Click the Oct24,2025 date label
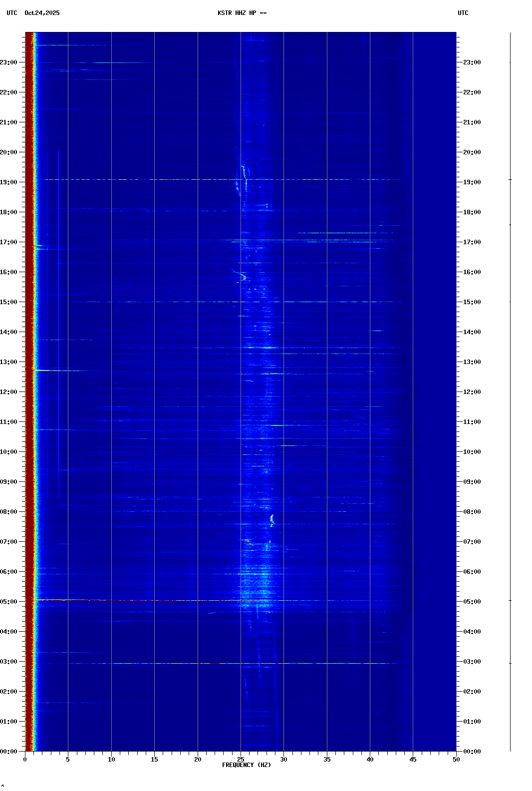Screen dimensions: 532x791 click(x=42, y=13)
